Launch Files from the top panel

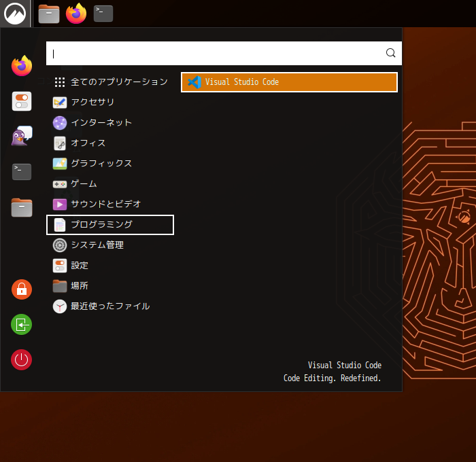coord(49,14)
